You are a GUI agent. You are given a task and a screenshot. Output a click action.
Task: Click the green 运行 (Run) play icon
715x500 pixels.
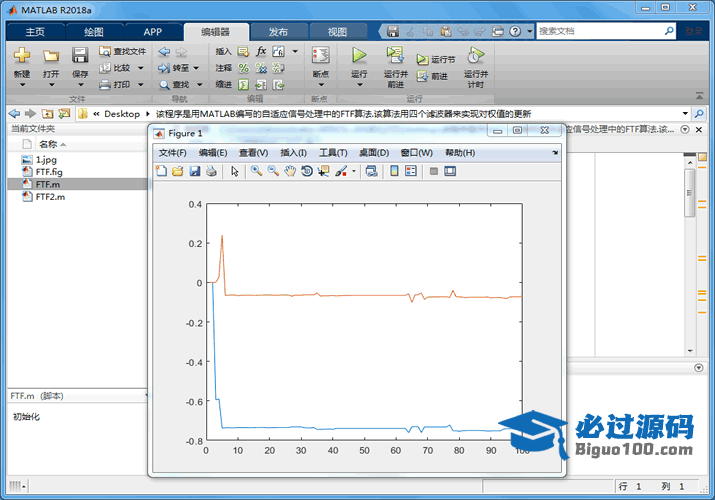(x=359, y=56)
